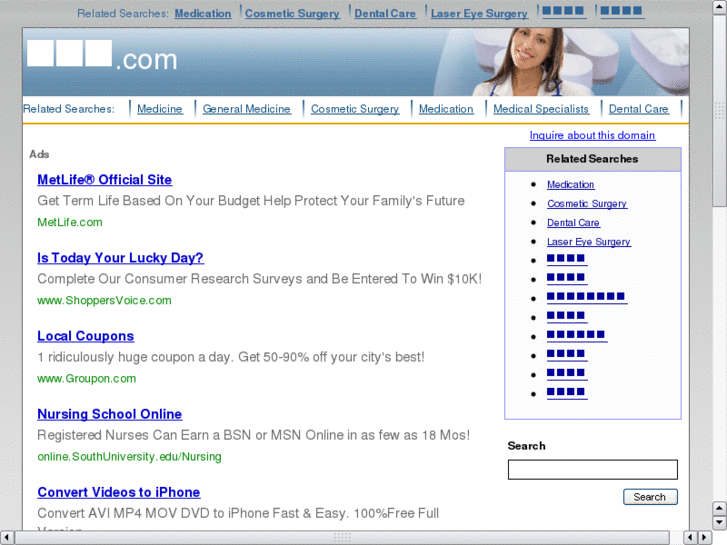Click Dental Care in the navigation bar

click(638, 109)
